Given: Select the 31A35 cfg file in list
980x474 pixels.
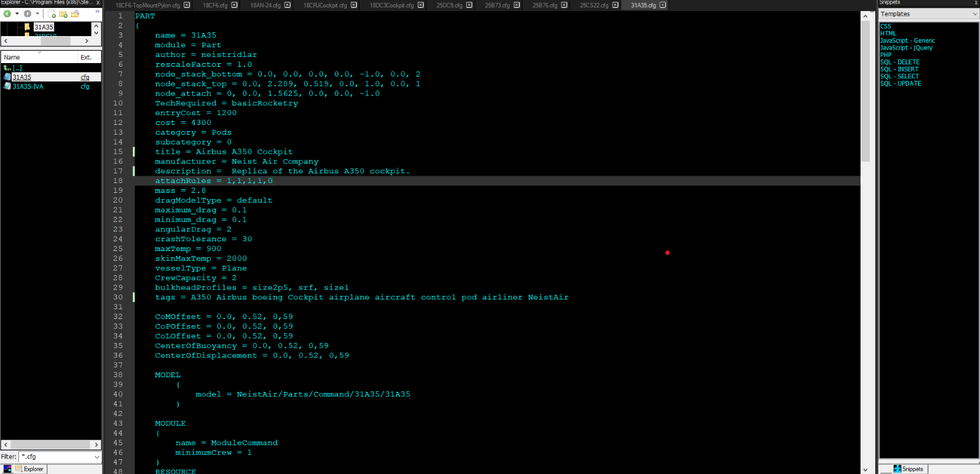Looking at the screenshot, I should click(21, 77).
